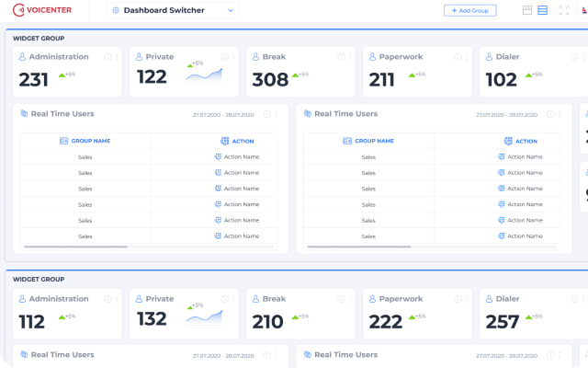Open more options on second Break card
The image size is (588, 368).
point(350,299)
